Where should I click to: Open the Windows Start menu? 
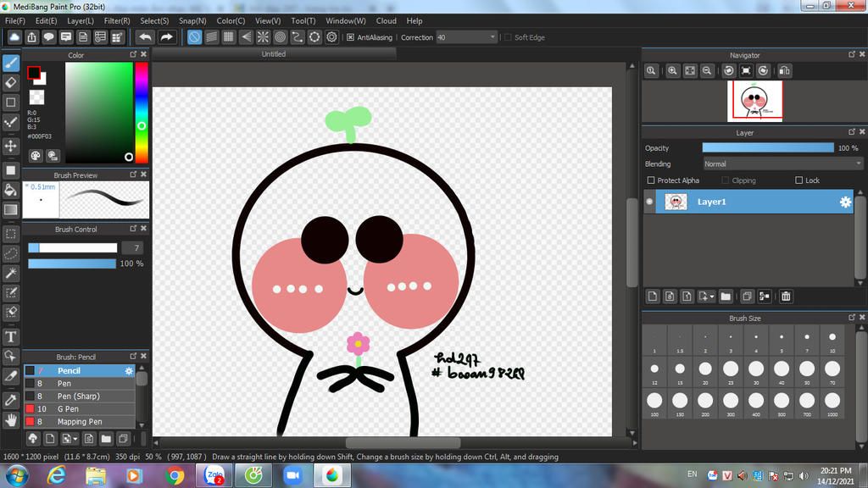[x=17, y=476]
